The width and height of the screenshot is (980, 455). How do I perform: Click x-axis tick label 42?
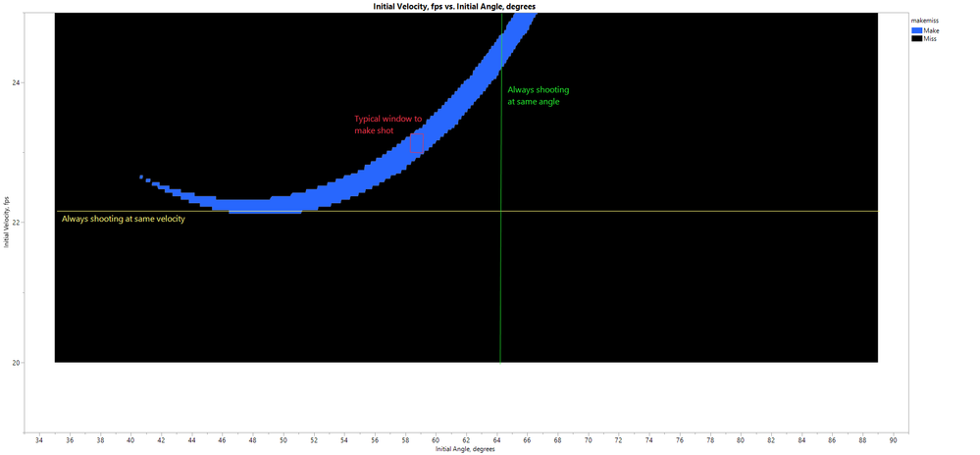point(161,439)
